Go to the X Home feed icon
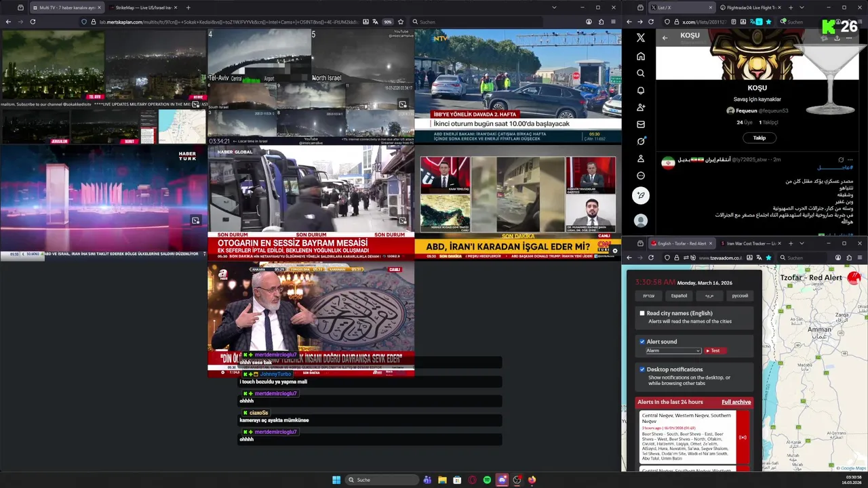The width and height of the screenshot is (868, 488). click(x=641, y=56)
